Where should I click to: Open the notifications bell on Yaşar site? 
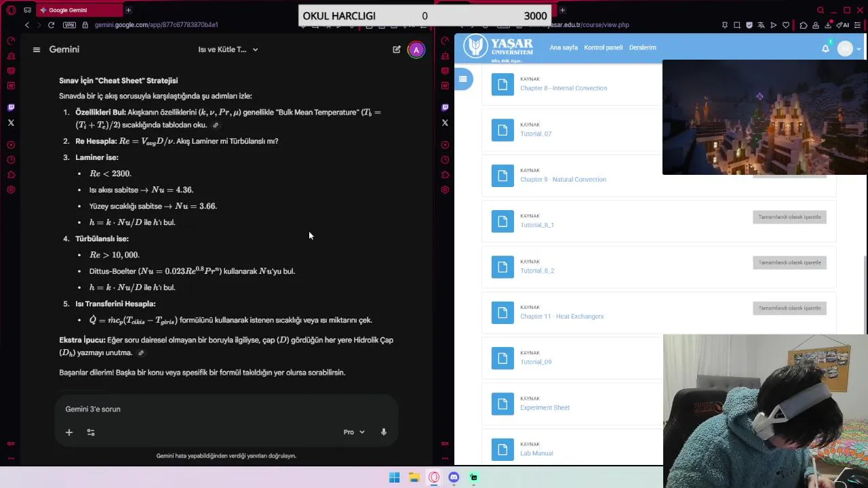(x=825, y=48)
